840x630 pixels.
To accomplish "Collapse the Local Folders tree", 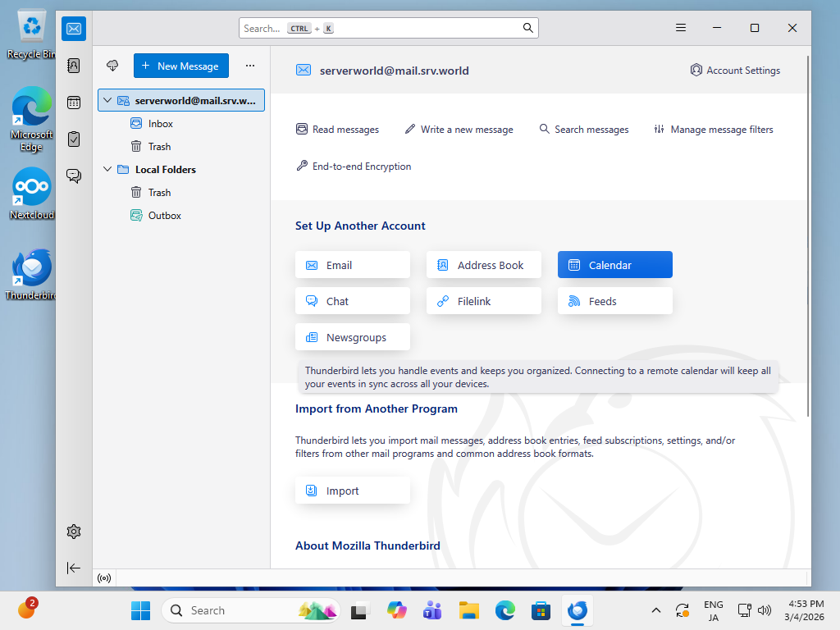I will pos(107,169).
